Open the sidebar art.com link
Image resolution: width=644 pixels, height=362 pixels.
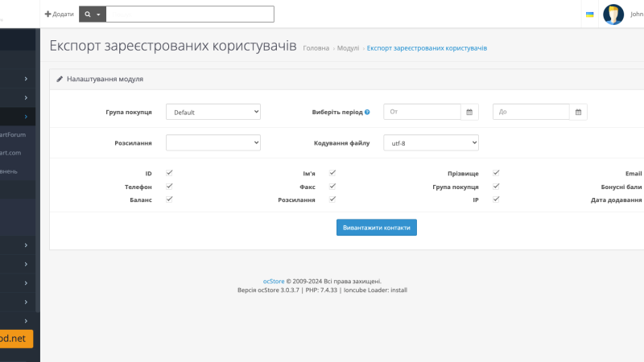pyautogui.click(x=10, y=153)
